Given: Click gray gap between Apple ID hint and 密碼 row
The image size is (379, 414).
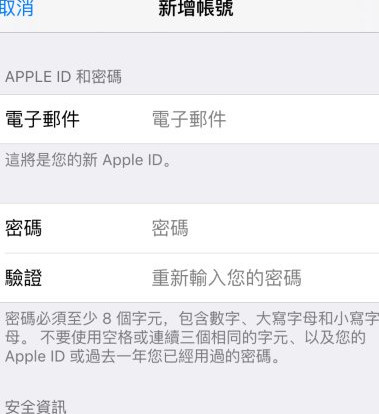Looking at the screenshot, I should pyautogui.click(x=189, y=187).
